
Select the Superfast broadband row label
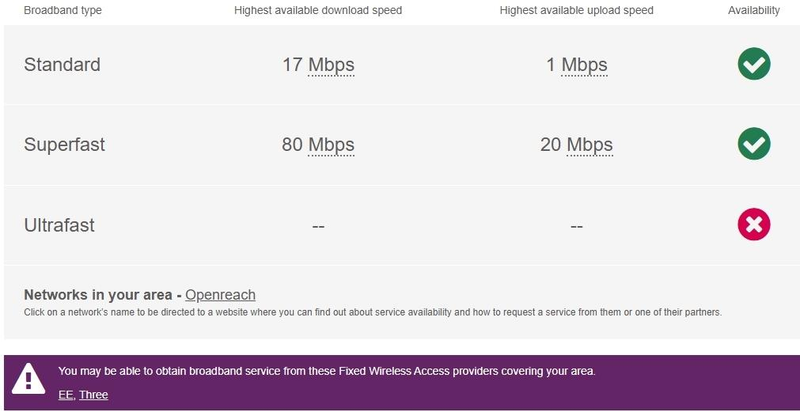[64, 145]
